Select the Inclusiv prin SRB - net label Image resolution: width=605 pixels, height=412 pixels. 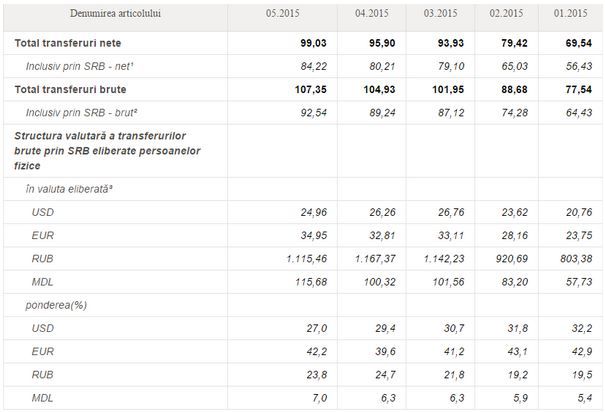(79, 66)
